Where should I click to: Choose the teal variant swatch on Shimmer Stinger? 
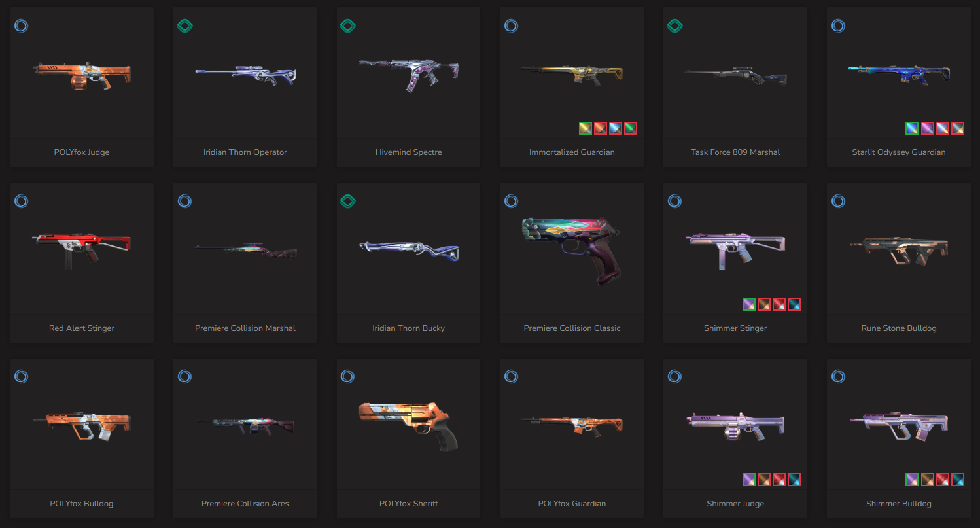point(794,304)
